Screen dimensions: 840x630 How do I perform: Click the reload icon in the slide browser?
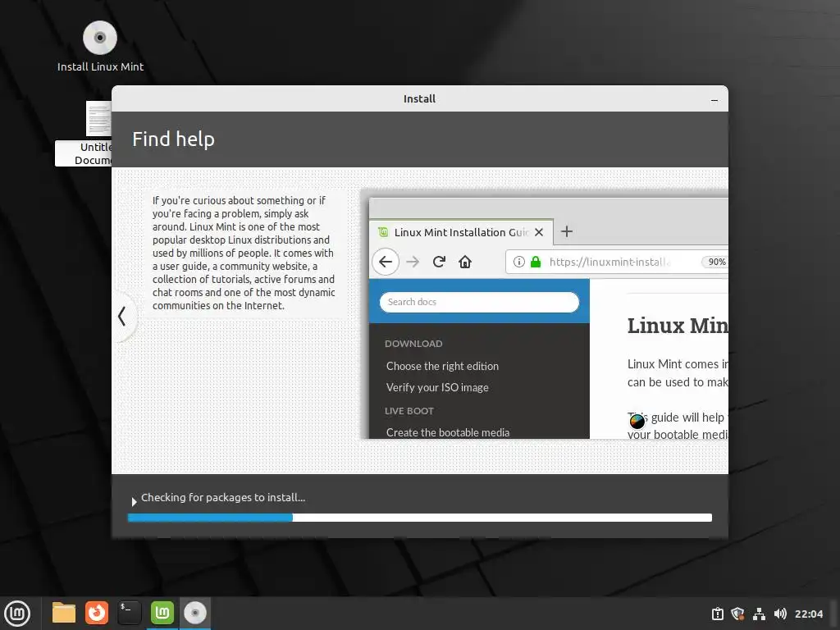point(440,262)
